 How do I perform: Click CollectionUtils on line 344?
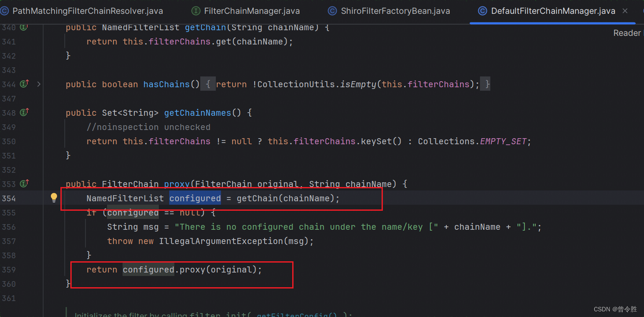pos(296,84)
